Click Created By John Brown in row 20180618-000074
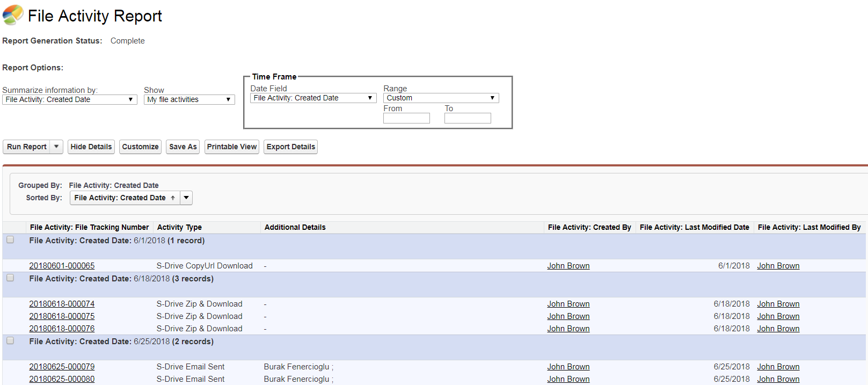This screenshot has height=385, width=868. tap(568, 304)
